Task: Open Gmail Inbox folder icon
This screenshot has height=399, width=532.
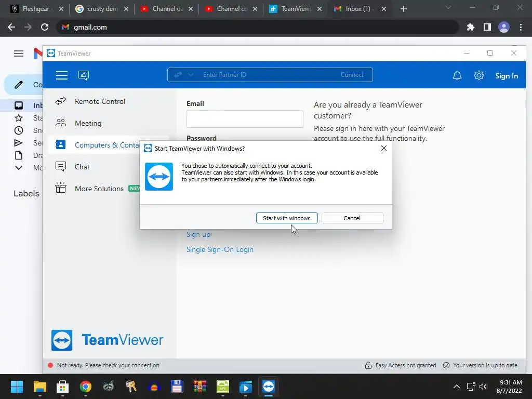Action: (x=19, y=105)
